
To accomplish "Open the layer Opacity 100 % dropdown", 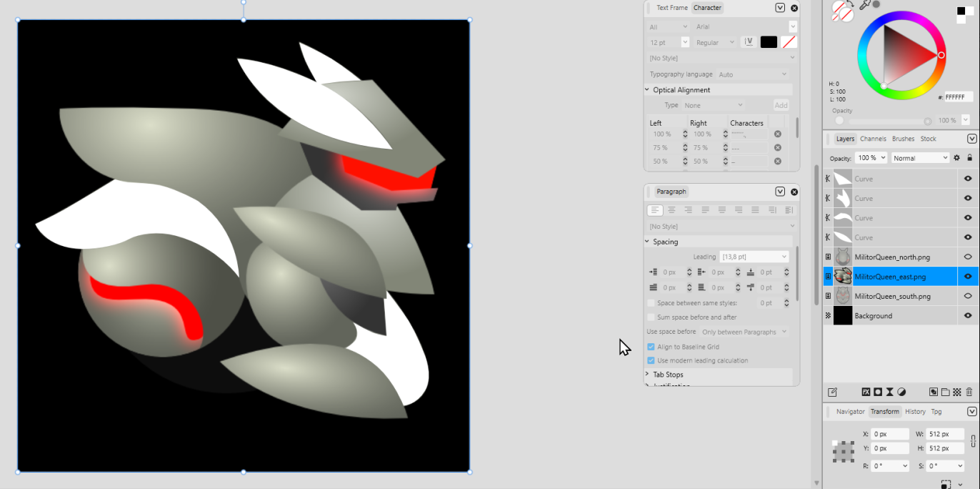I will coord(871,158).
